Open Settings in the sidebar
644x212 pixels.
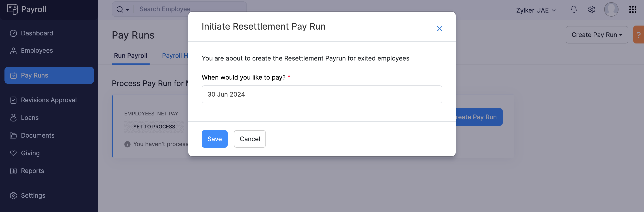pyautogui.click(x=33, y=196)
